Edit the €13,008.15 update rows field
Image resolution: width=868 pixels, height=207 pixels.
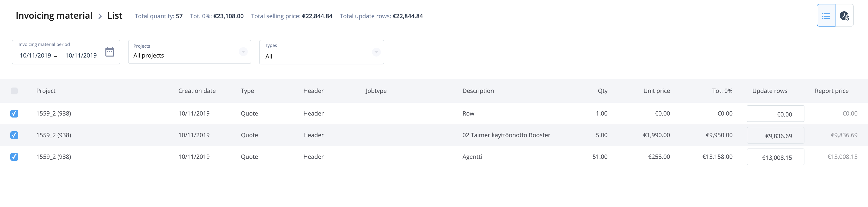775,157
